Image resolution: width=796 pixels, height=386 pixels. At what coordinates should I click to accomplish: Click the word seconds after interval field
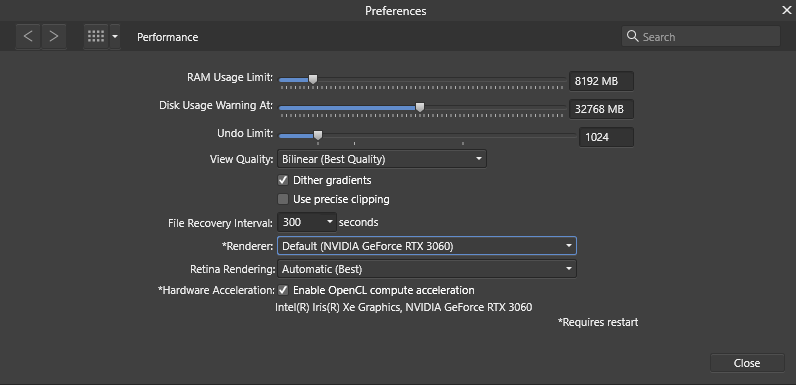click(x=358, y=222)
